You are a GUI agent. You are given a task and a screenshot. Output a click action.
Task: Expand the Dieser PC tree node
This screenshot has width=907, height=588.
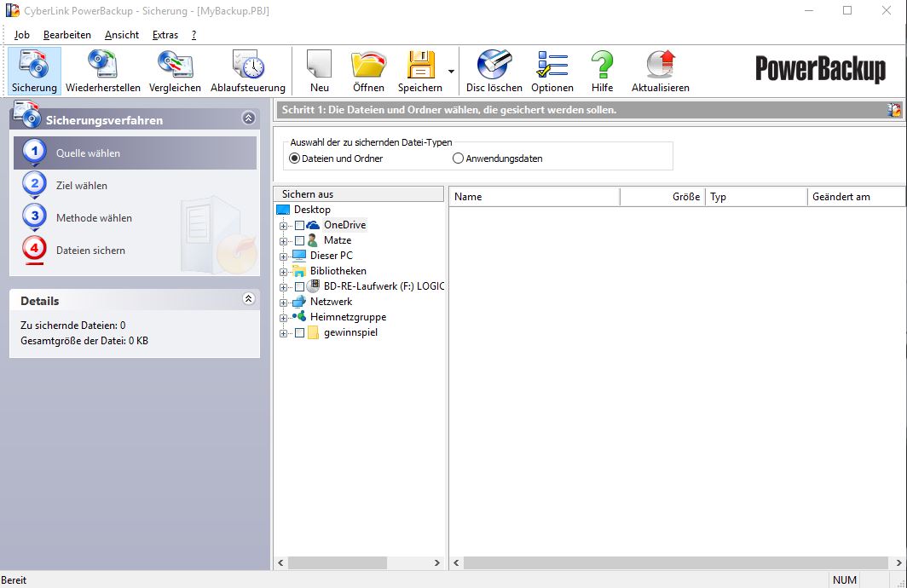pyautogui.click(x=283, y=257)
